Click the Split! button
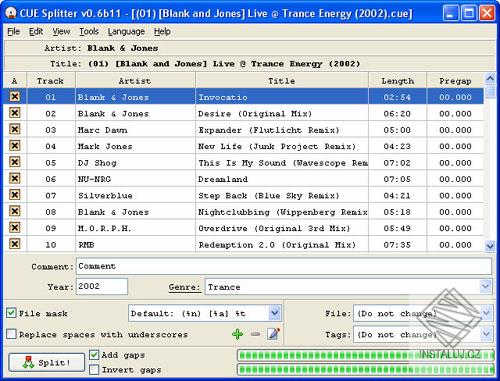Screen dimensions: 500x381 [47, 362]
